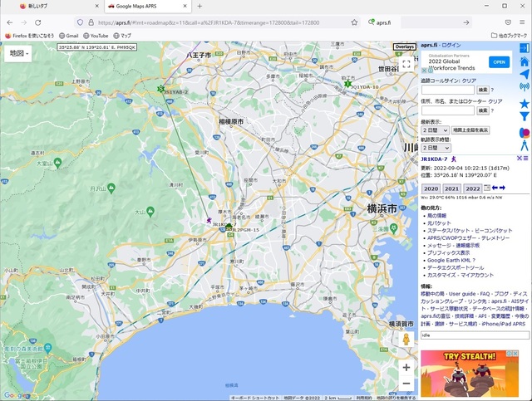This screenshot has height=401, width=532.
Task: Open the filter funnel icon in sidebar
Action: [x=525, y=117]
